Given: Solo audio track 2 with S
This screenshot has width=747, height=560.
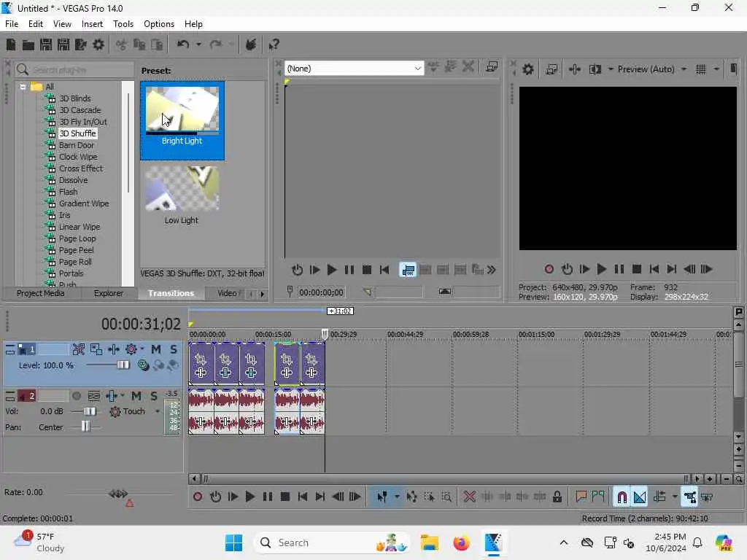Looking at the screenshot, I should coord(154,396).
